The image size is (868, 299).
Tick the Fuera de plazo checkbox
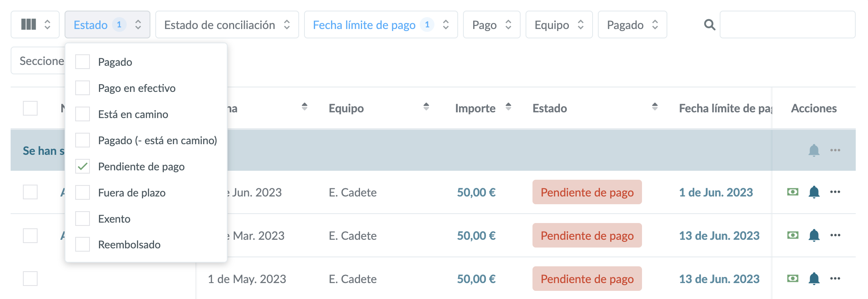[x=83, y=193]
